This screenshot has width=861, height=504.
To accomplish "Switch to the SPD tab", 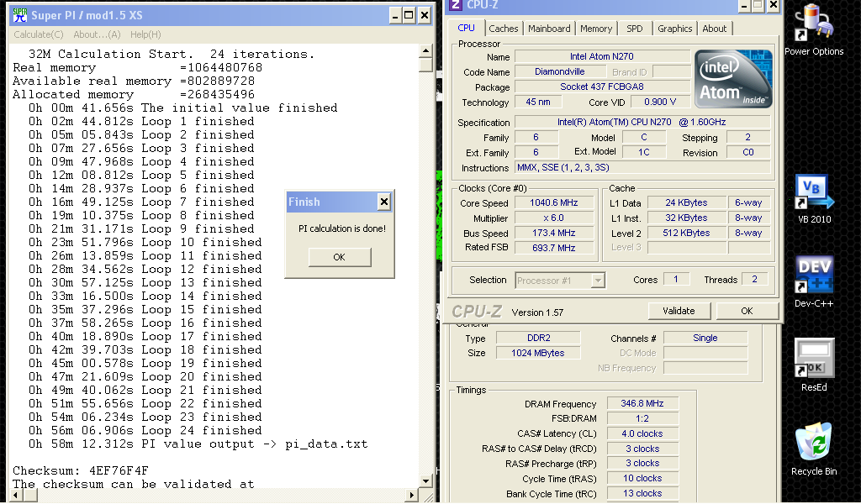I will click(635, 29).
